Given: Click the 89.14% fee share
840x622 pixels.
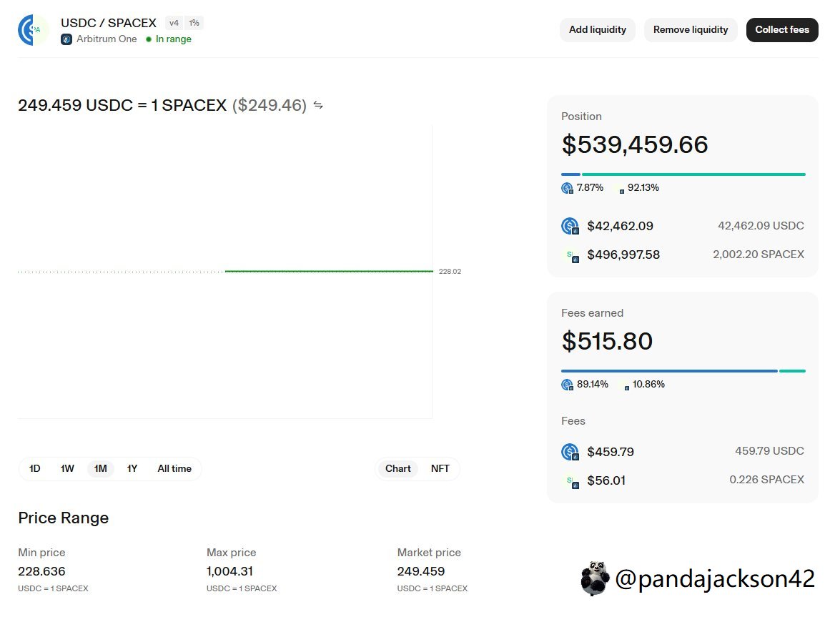Looking at the screenshot, I should pyautogui.click(x=593, y=385).
